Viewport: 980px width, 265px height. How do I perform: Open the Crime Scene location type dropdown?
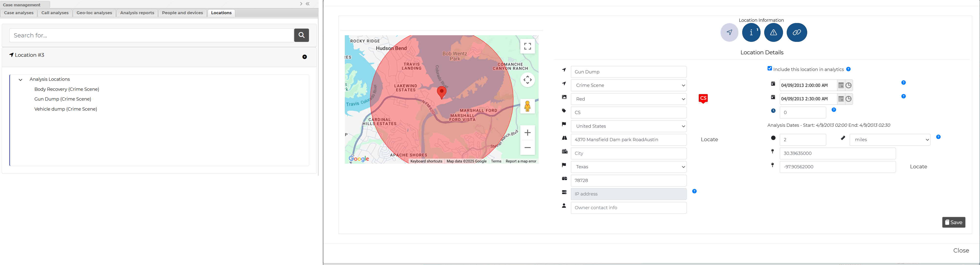pyautogui.click(x=629, y=85)
